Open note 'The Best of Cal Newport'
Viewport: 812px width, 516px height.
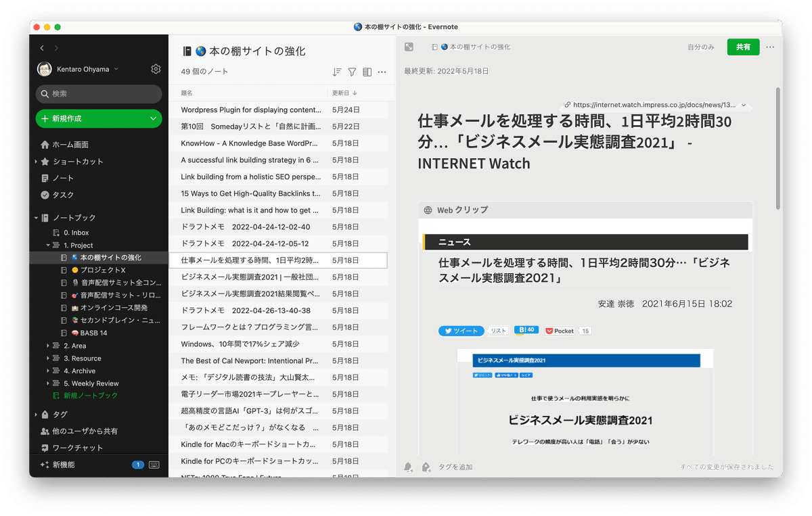click(x=278, y=360)
